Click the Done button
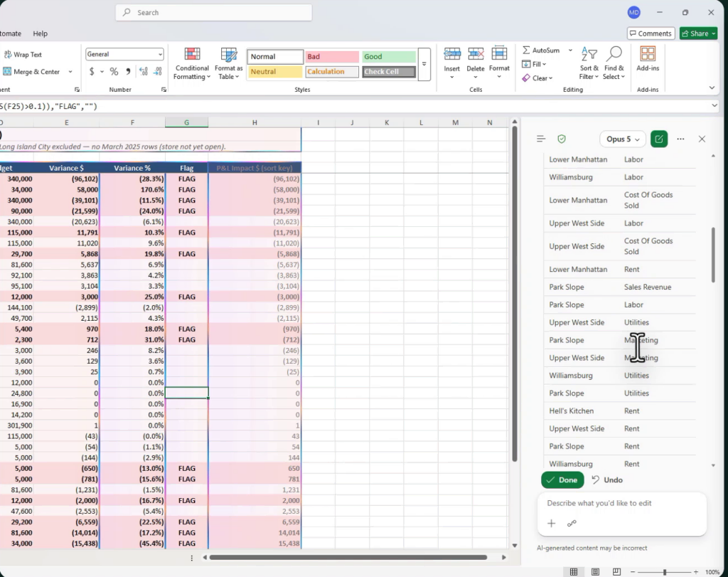This screenshot has width=728, height=577. [562, 480]
